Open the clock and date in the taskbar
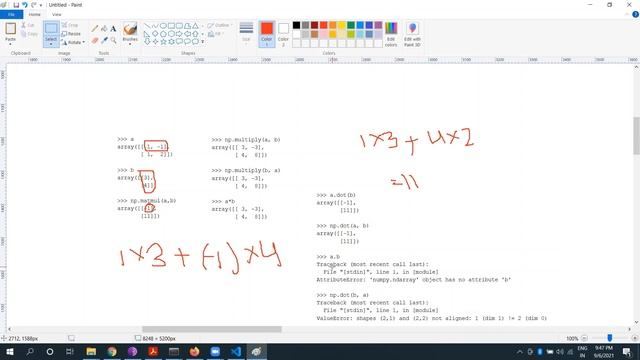640x360 pixels. coord(603,351)
